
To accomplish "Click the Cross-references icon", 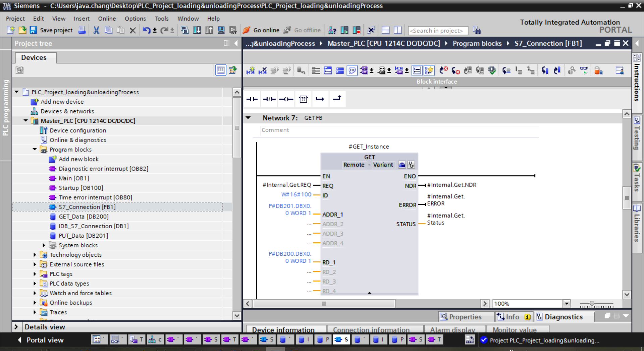I will 371,30.
